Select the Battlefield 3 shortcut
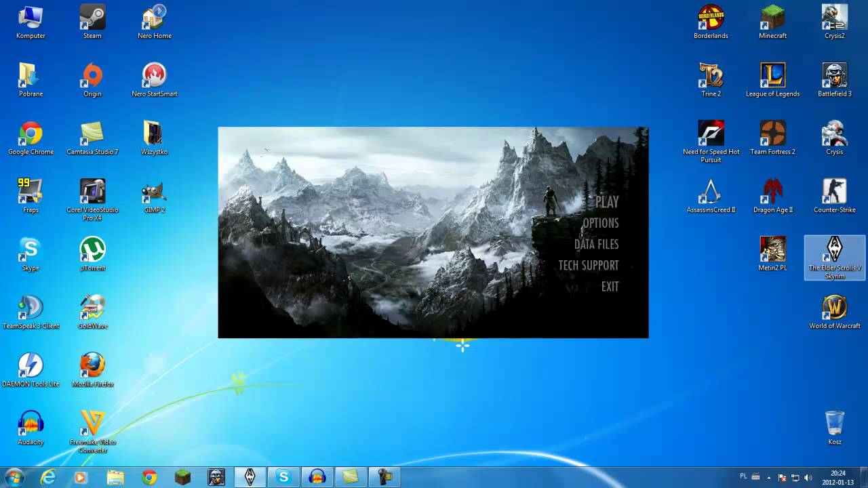 point(835,81)
